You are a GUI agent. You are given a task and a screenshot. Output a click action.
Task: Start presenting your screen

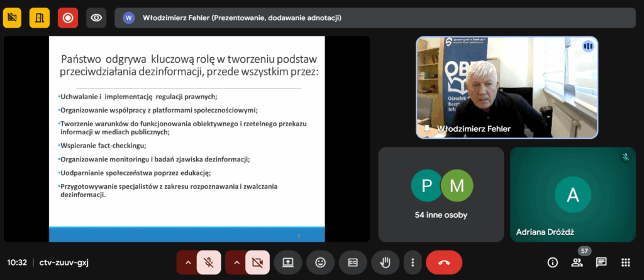(x=288, y=262)
